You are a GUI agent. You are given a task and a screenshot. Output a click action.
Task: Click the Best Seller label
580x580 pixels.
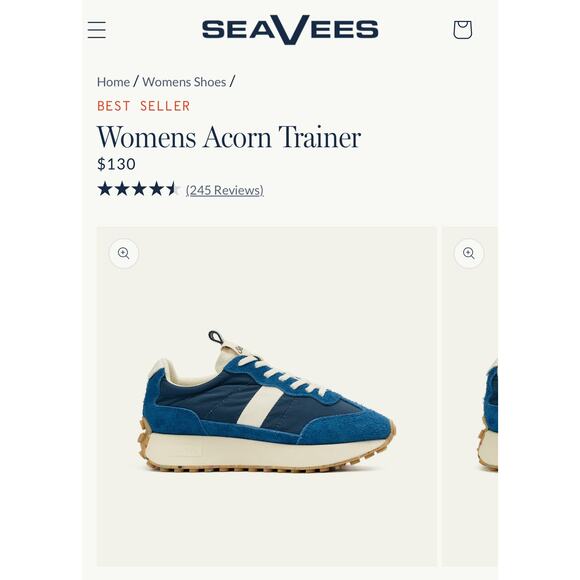point(144,106)
